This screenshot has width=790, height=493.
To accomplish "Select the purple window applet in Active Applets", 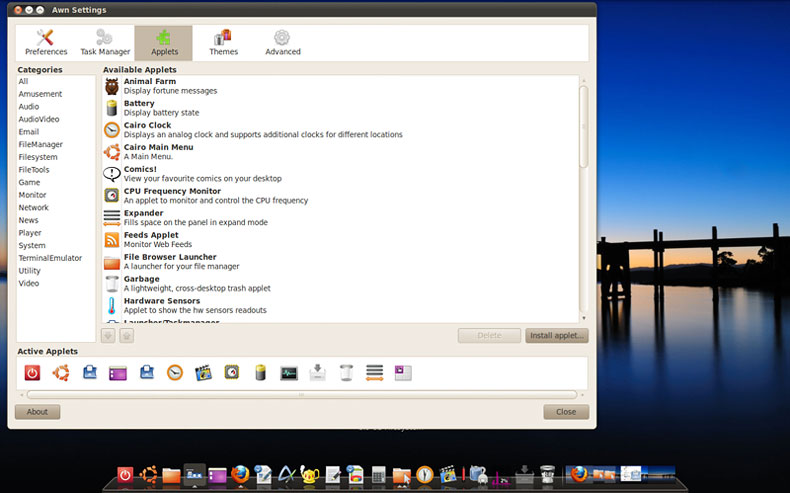I will (118, 374).
